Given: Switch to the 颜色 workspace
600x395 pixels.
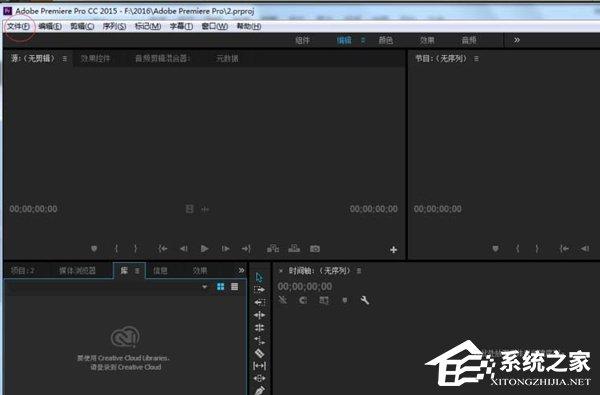Looking at the screenshot, I should [x=386, y=40].
